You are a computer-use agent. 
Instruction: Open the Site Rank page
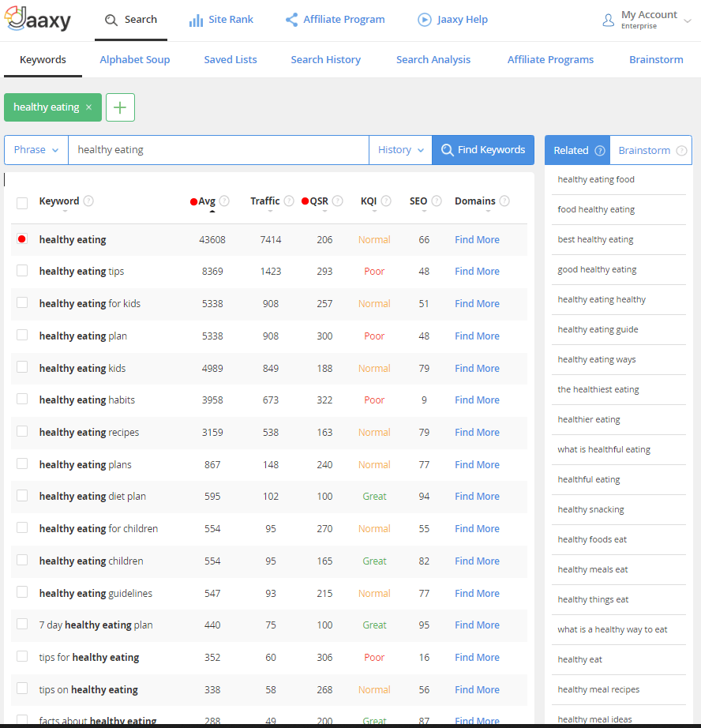221,20
